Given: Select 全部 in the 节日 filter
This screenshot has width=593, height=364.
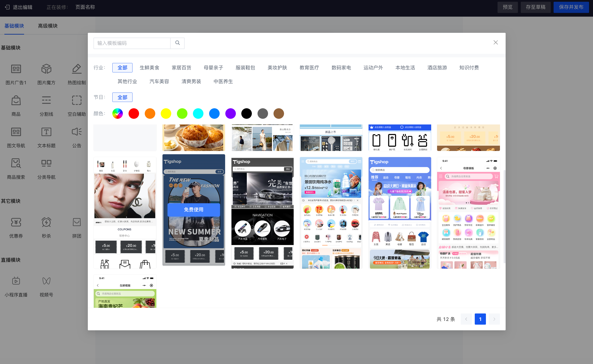Looking at the screenshot, I should point(122,98).
